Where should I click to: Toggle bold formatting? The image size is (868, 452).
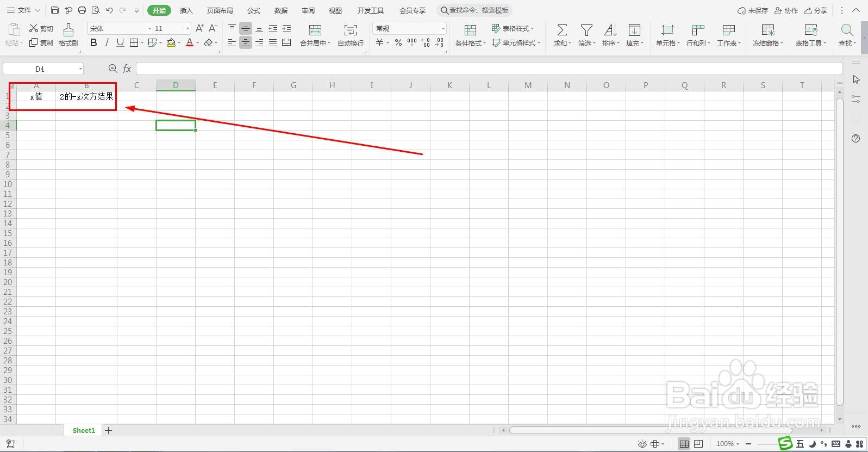pyautogui.click(x=93, y=42)
